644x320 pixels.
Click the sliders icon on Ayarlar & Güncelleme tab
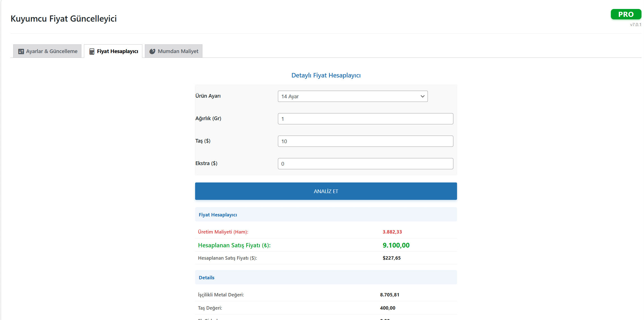click(21, 51)
